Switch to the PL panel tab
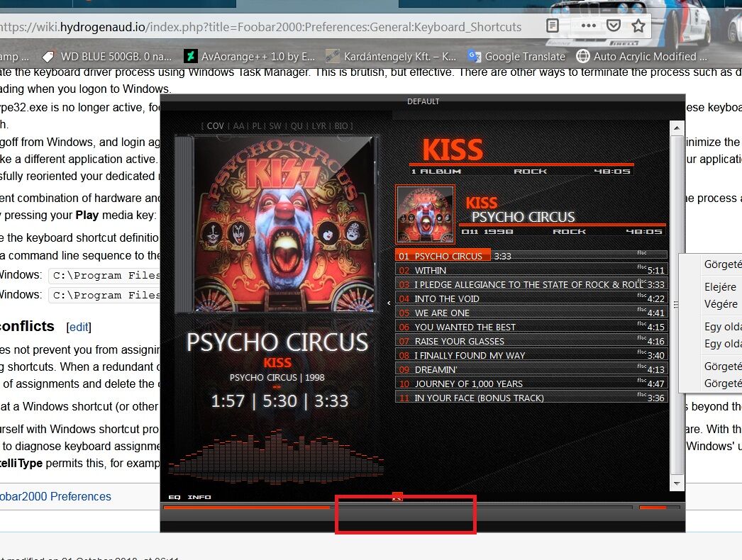Image resolution: width=742 pixels, height=560 pixels. (x=257, y=125)
